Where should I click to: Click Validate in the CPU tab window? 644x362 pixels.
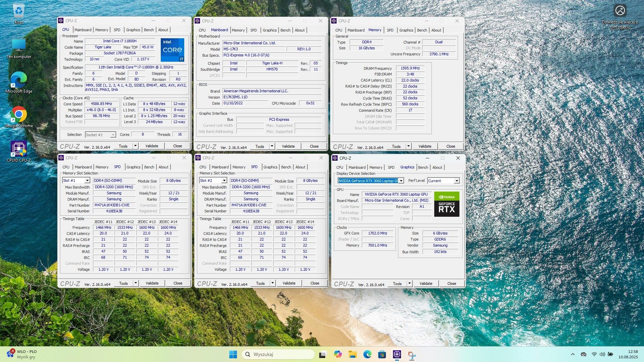(x=152, y=146)
